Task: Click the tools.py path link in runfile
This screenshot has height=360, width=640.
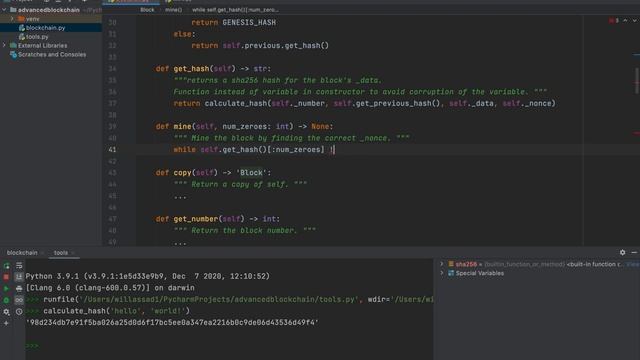Action: tap(219, 300)
